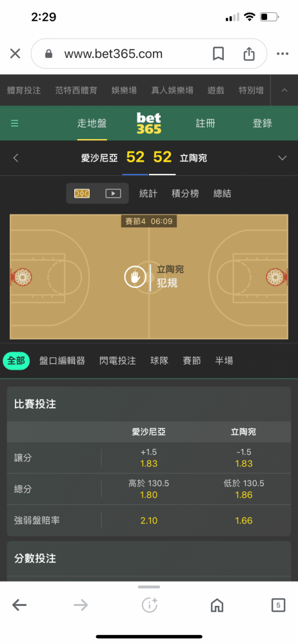This screenshot has height=644, width=298.
Task: Pick 低於 130.5 total at 1.86
Action: tap(243, 489)
